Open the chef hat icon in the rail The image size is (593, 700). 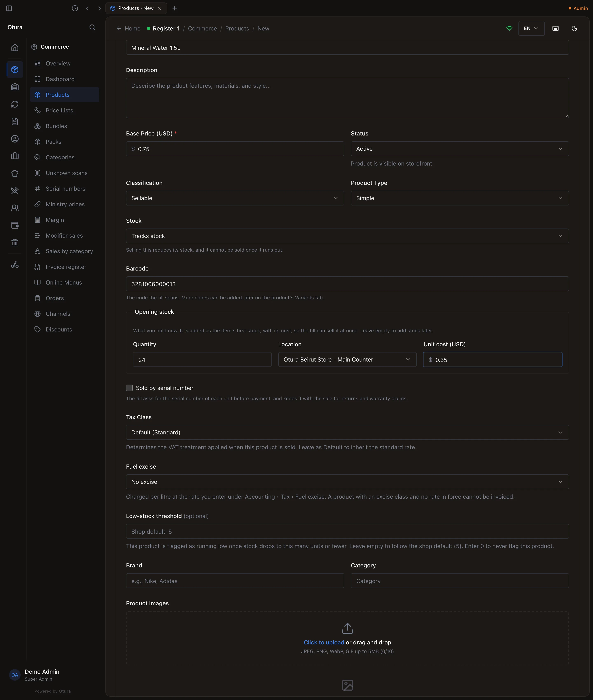tap(15, 173)
